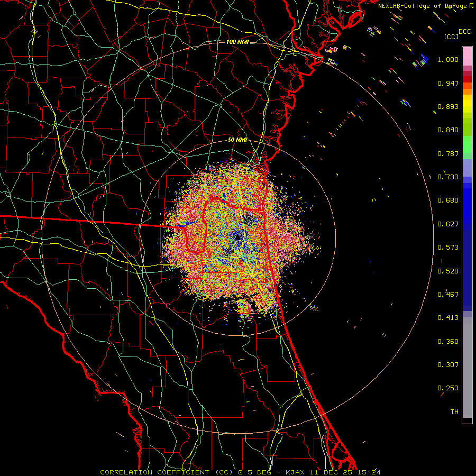Click the 50 NMI range ring label
Viewport: 476px width, 476px height.
tap(237, 140)
